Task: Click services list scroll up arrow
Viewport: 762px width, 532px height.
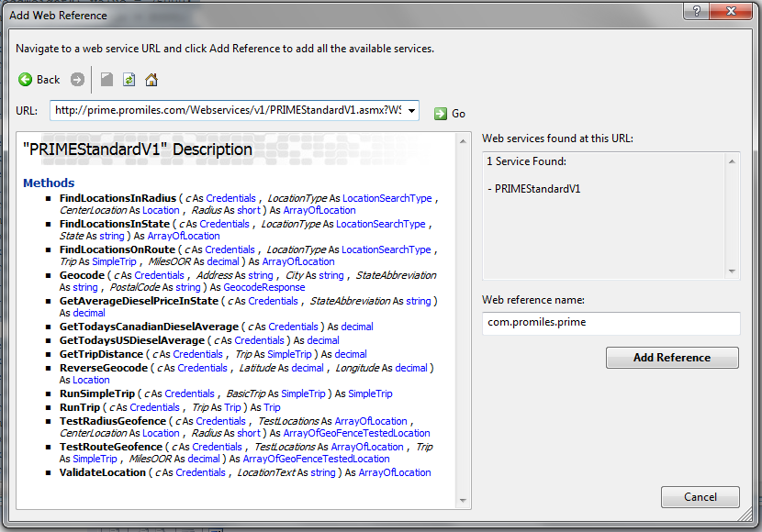Action: point(732,161)
